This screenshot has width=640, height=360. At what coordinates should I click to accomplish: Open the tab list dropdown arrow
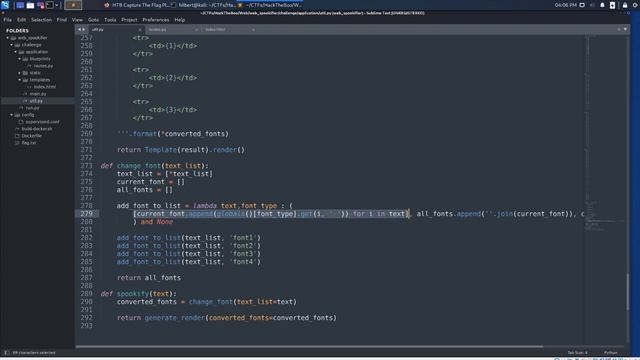(x=625, y=29)
